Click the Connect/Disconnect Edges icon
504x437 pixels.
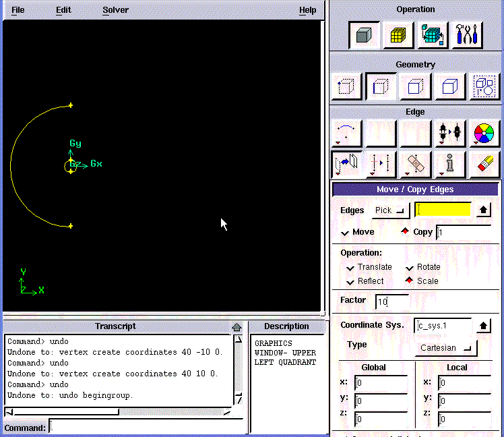[x=449, y=134]
